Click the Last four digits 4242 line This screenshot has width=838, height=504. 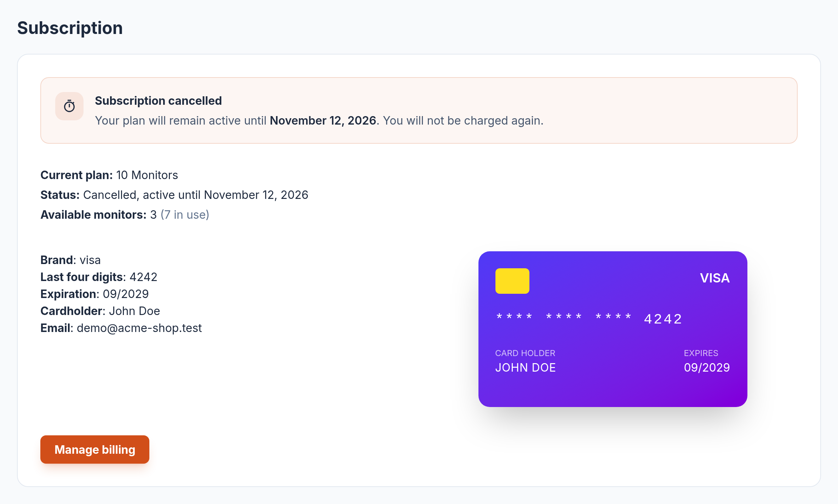[99, 277]
